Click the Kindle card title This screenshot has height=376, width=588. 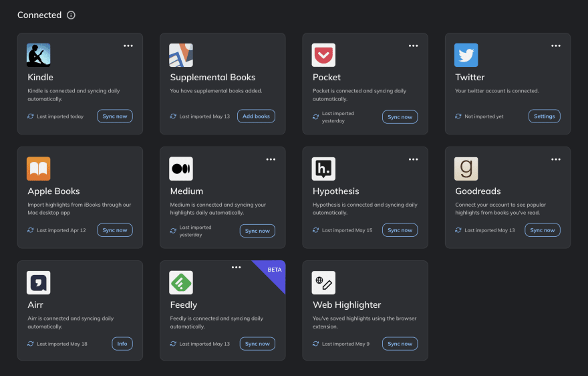(x=40, y=78)
